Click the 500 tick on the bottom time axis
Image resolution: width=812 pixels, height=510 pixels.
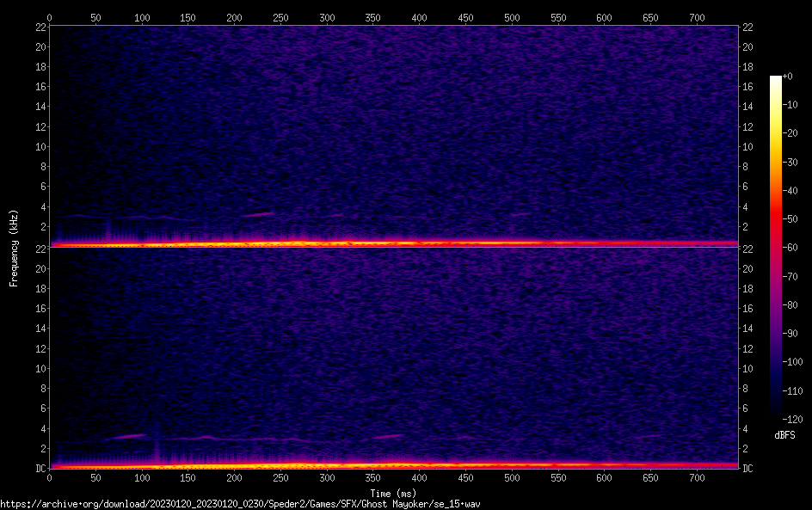tap(512, 478)
